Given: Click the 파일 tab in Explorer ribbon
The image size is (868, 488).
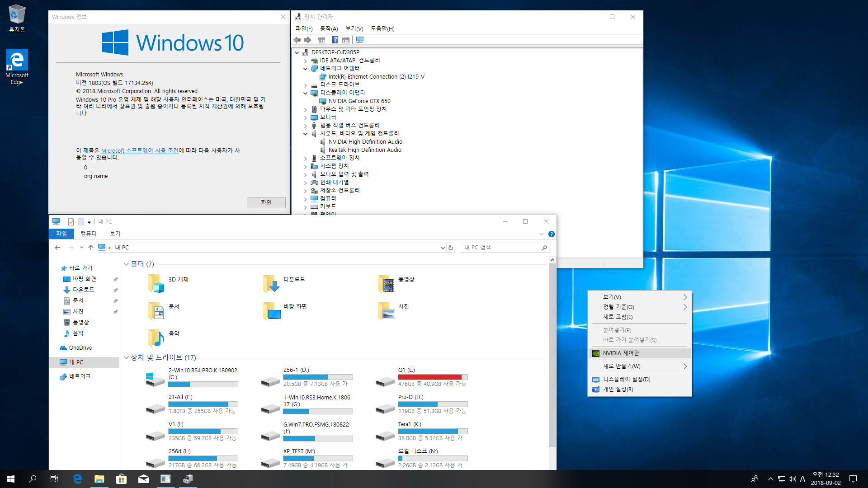Looking at the screenshot, I should 61,234.
